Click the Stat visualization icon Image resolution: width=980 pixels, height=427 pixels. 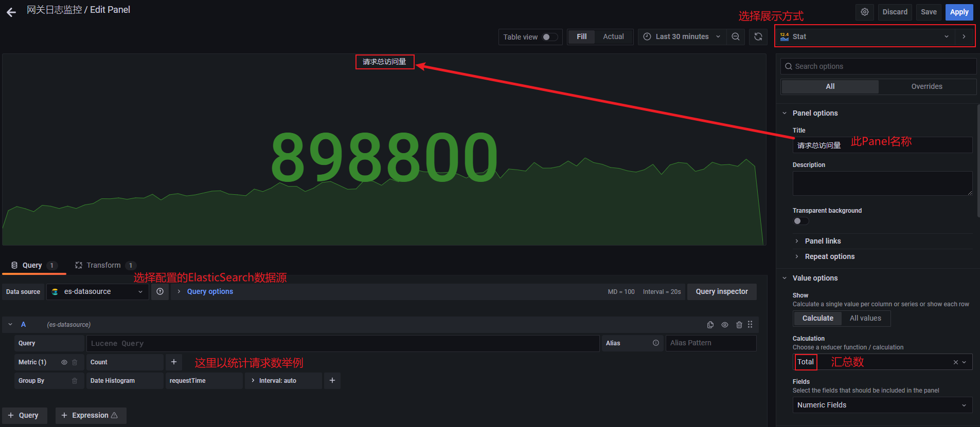coord(785,36)
